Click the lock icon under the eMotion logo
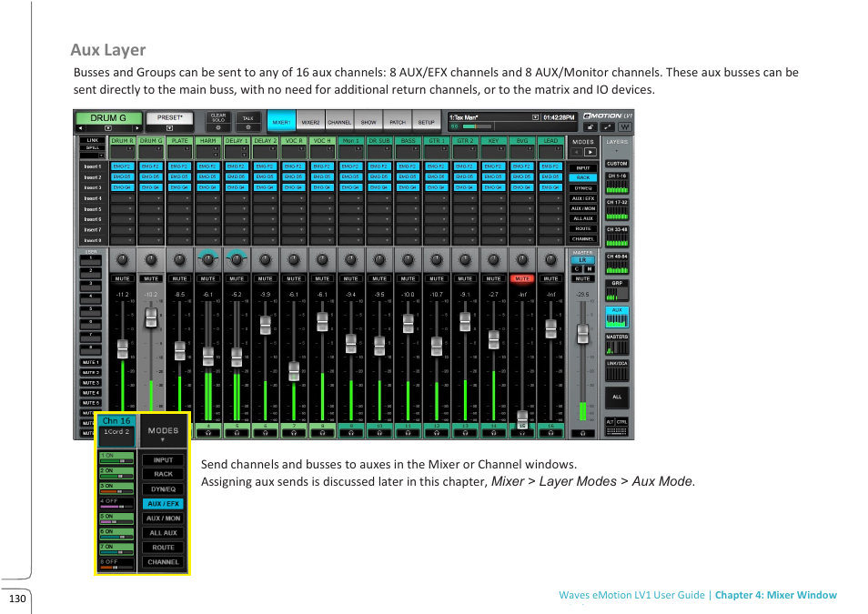Viewport: 868px width, 614px height. pyautogui.click(x=590, y=126)
